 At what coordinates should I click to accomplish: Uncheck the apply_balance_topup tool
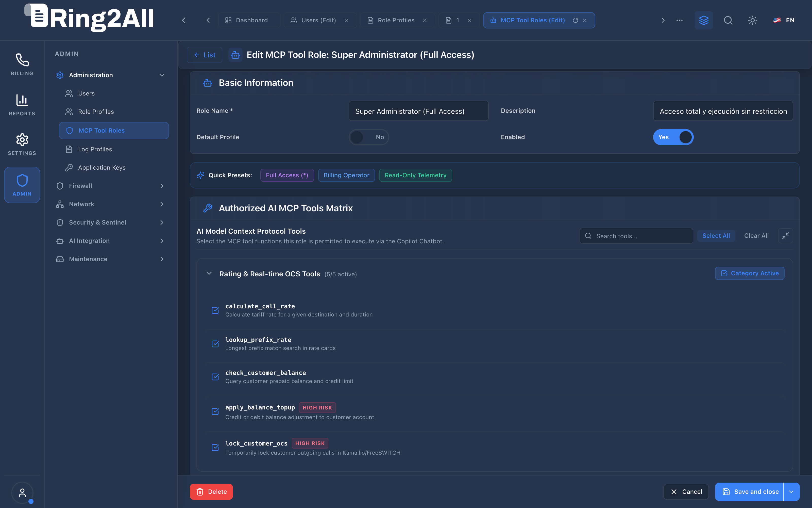tap(215, 411)
